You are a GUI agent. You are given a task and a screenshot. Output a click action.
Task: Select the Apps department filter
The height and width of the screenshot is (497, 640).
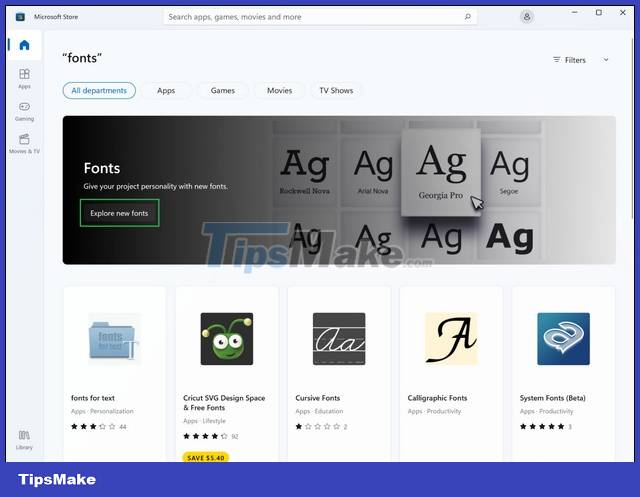(166, 91)
